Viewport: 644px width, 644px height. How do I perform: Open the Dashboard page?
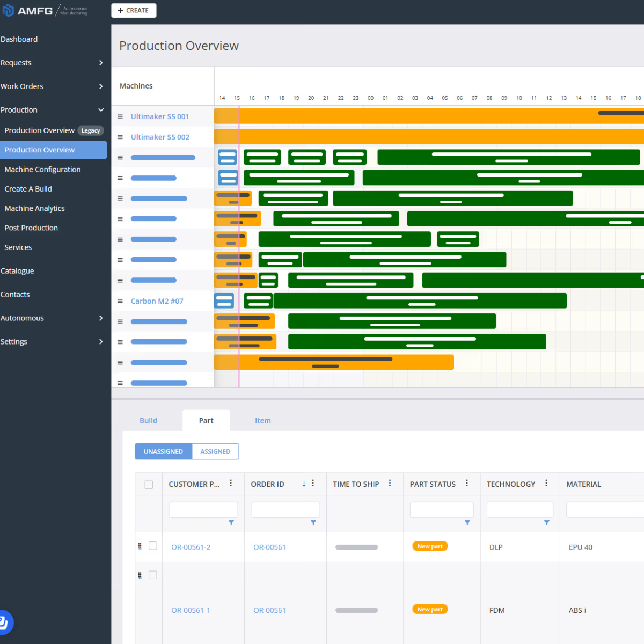click(x=19, y=39)
